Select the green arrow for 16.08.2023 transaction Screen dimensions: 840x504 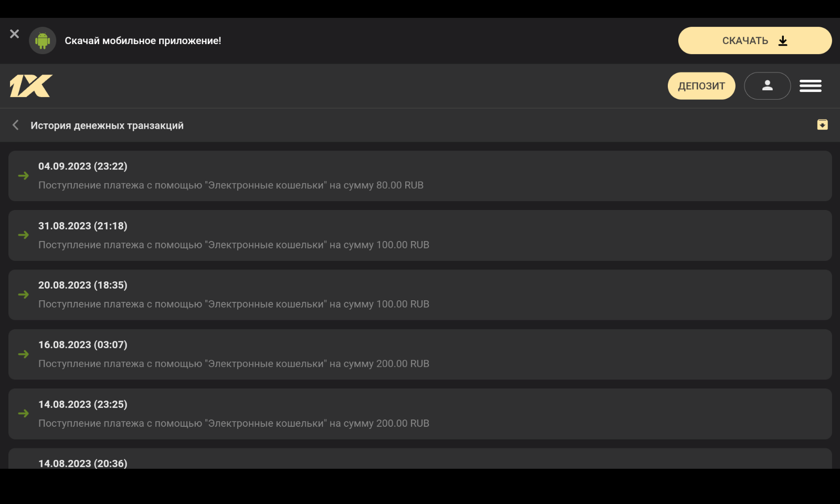coord(23,354)
